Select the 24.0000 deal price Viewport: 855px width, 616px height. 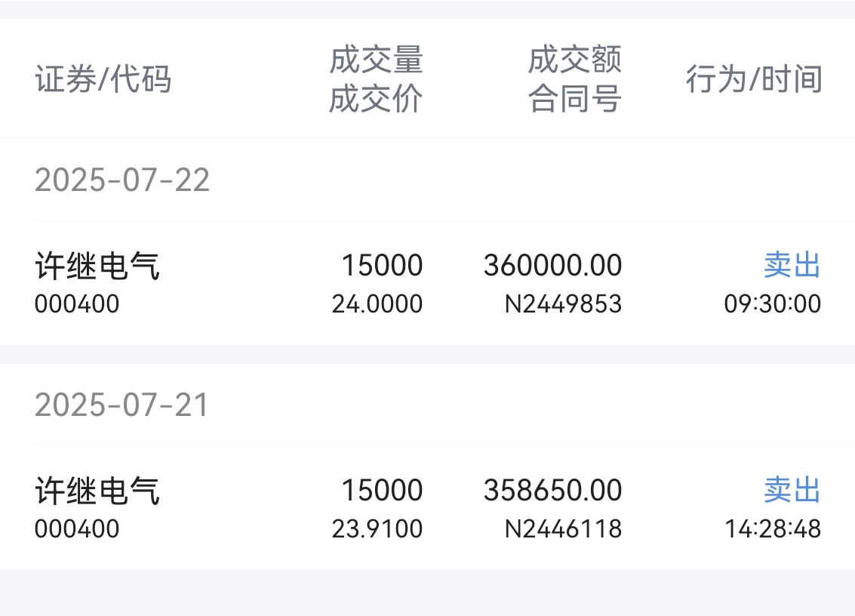click(x=377, y=304)
